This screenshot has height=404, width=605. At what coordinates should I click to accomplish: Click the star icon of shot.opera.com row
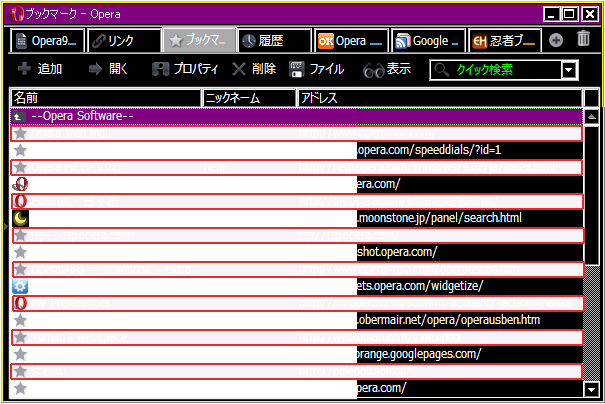click(x=20, y=252)
